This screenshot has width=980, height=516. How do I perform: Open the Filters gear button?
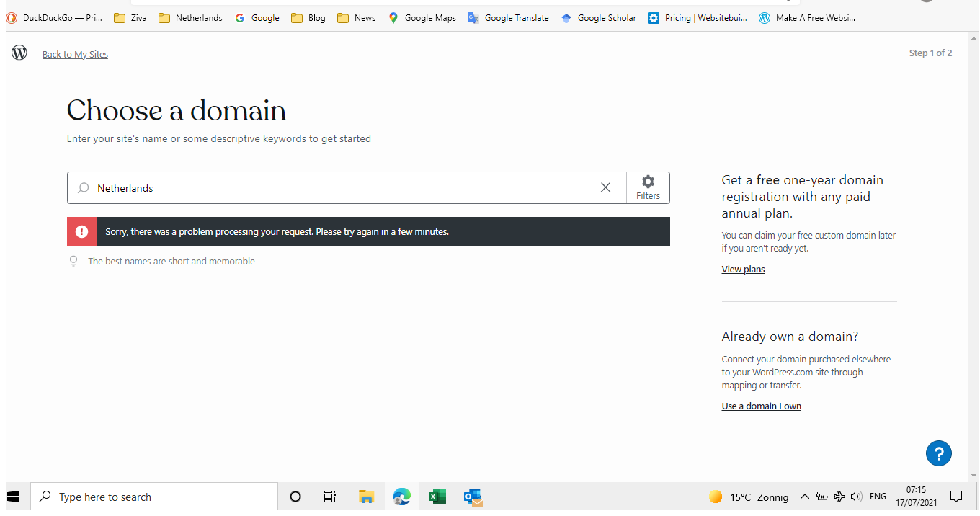(648, 187)
